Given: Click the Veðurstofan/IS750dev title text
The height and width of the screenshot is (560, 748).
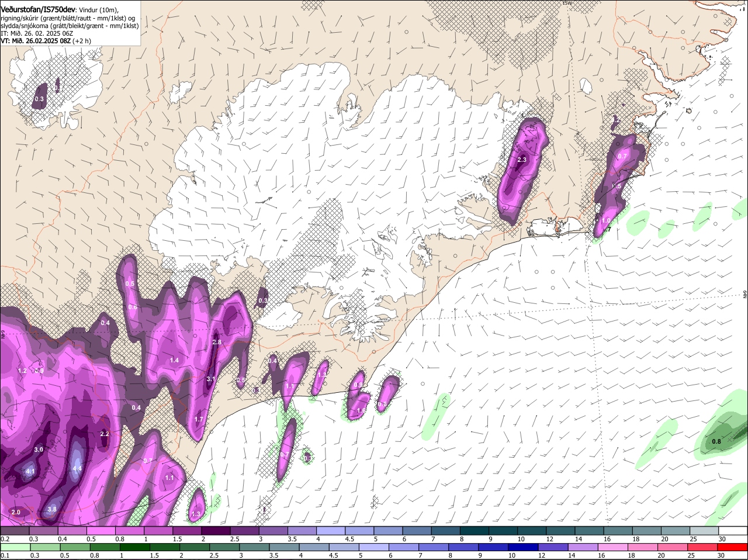Looking at the screenshot, I should pyautogui.click(x=37, y=9).
